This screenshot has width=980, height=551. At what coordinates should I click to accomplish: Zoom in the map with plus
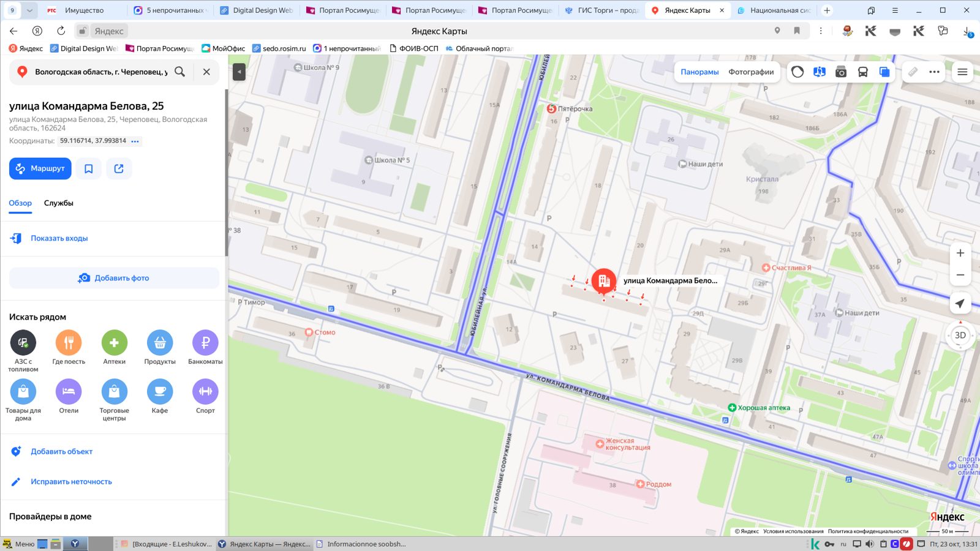click(x=960, y=253)
